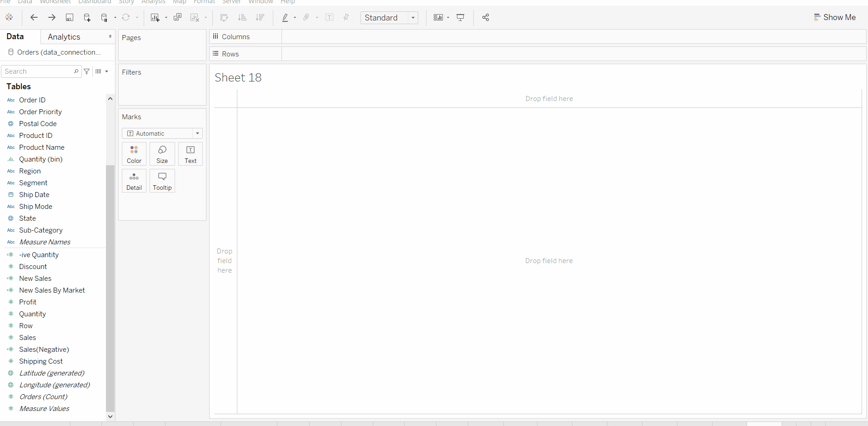Click the Swap Rows and Columns icon
This screenshot has height=426, width=868.
[x=224, y=17]
